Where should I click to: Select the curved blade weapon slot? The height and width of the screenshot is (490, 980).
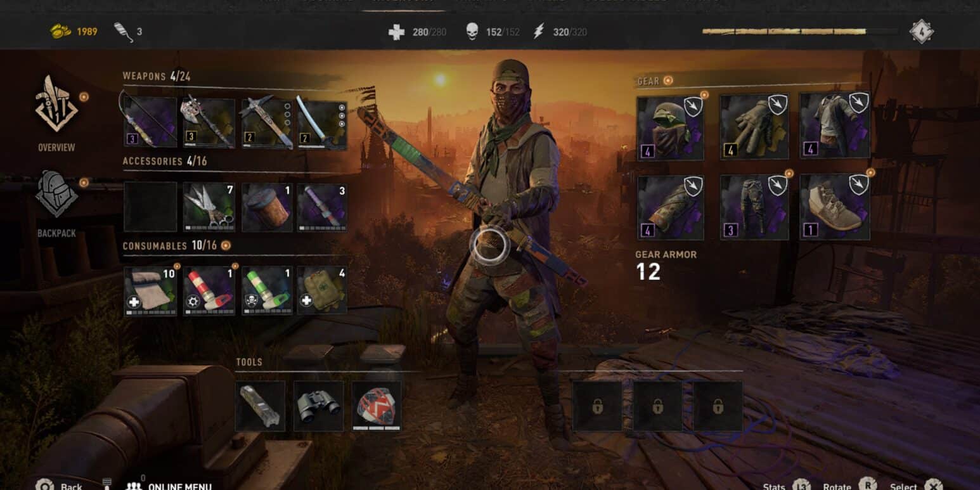[321, 122]
